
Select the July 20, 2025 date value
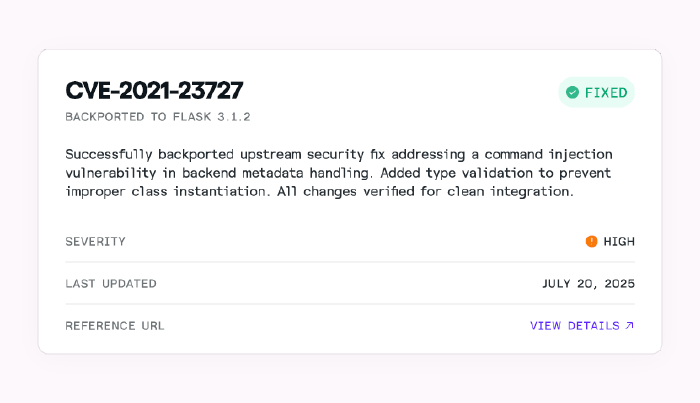point(588,283)
